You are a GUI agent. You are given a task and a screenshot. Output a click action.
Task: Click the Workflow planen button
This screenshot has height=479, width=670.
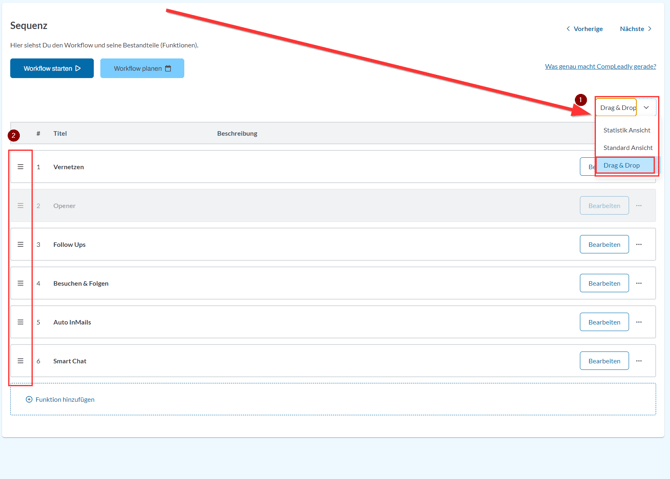point(142,68)
